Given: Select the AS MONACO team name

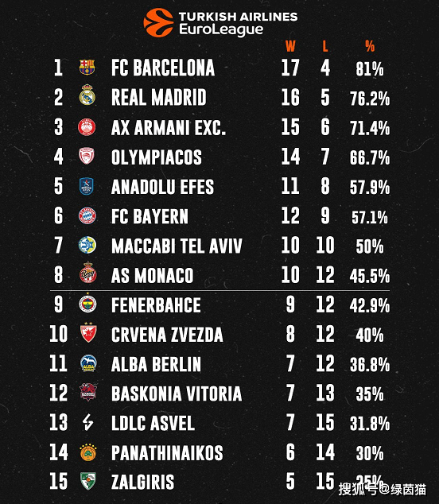Looking at the screenshot, I should [x=152, y=276].
